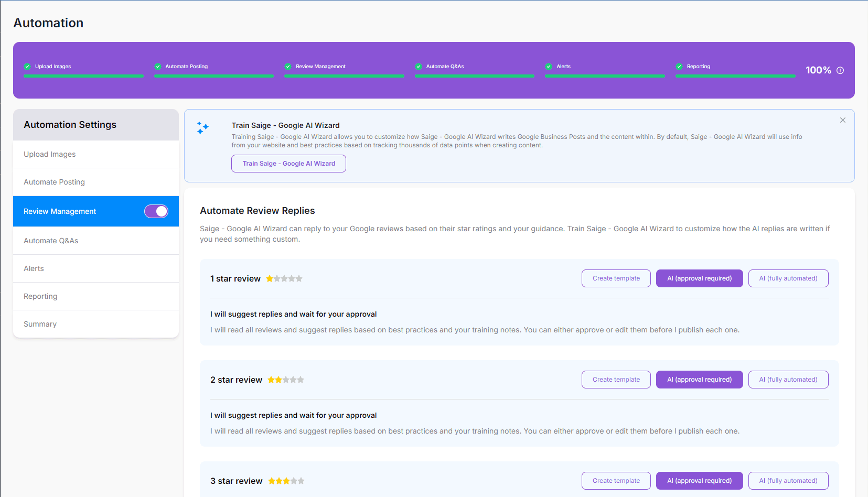Click the Automation Settings heading
The height and width of the screenshot is (497, 868).
point(70,125)
